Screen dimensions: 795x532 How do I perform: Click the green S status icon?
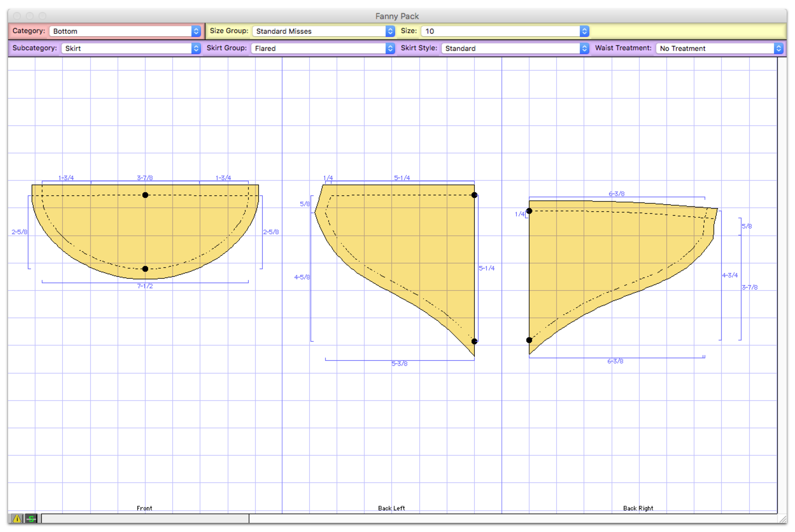coord(32,518)
